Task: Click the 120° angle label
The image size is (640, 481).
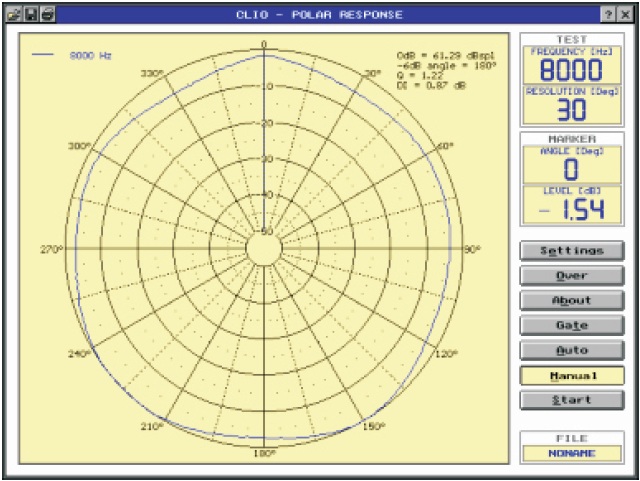Action: coord(446,354)
